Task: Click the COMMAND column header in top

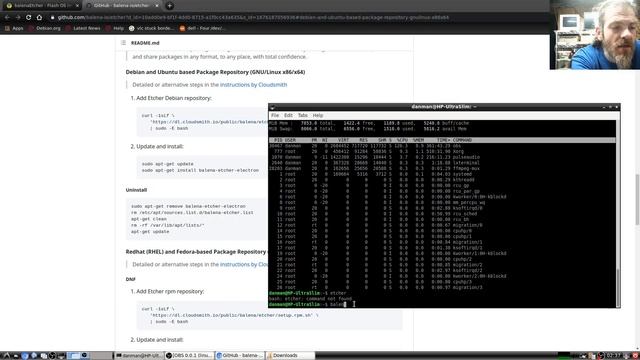Action: pyautogui.click(x=462, y=140)
